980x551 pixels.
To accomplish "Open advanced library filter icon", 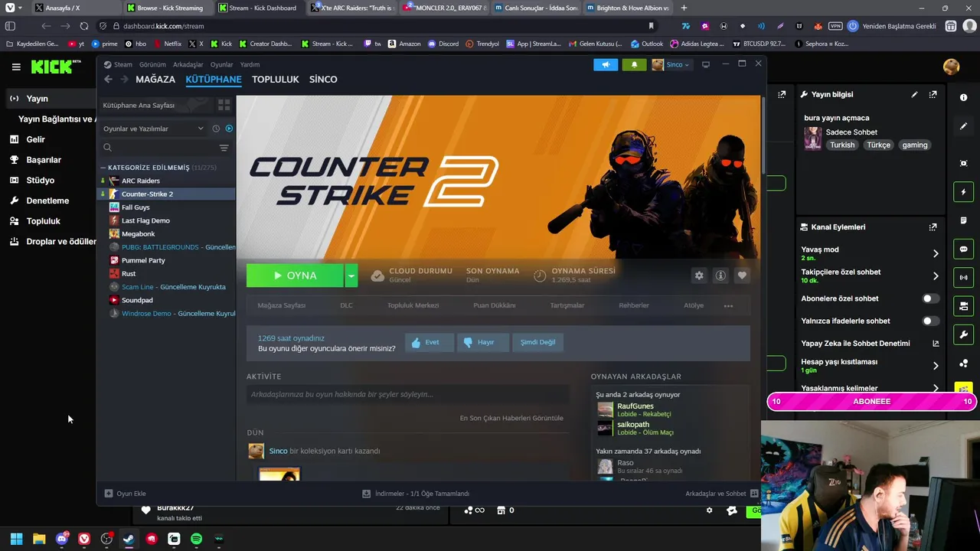I will click(224, 148).
